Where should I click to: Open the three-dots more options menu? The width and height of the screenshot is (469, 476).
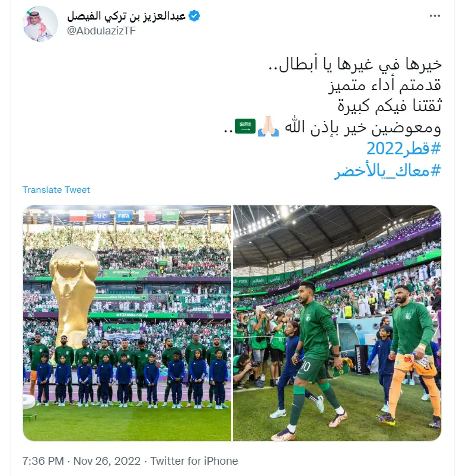coord(435,16)
